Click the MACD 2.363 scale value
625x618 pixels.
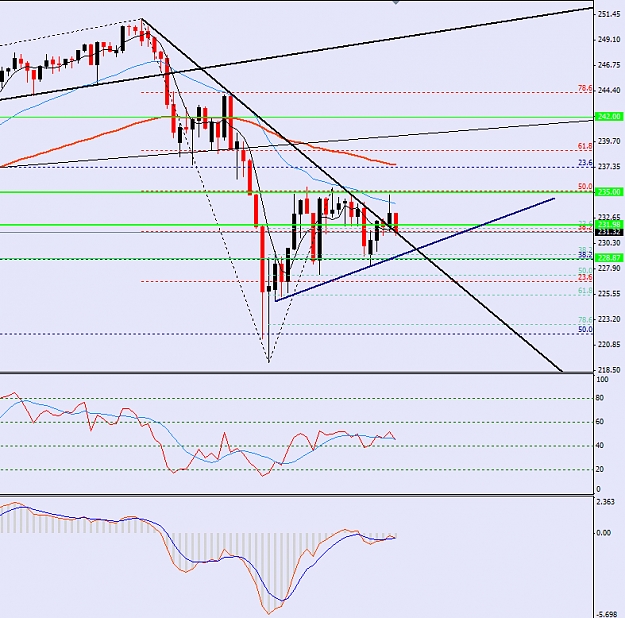[x=607, y=502]
